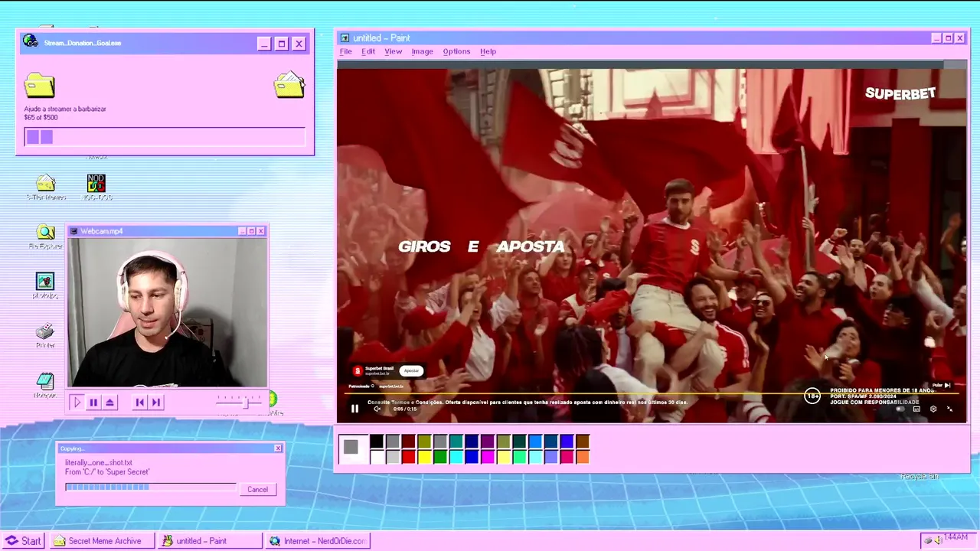Switch to untitled - Paint taskbar item

point(209,540)
